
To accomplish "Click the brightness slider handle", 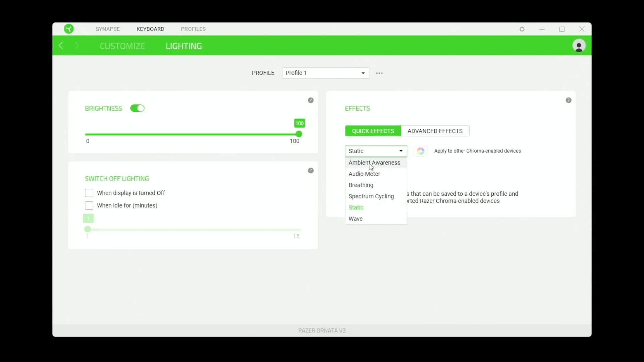I will [299, 134].
